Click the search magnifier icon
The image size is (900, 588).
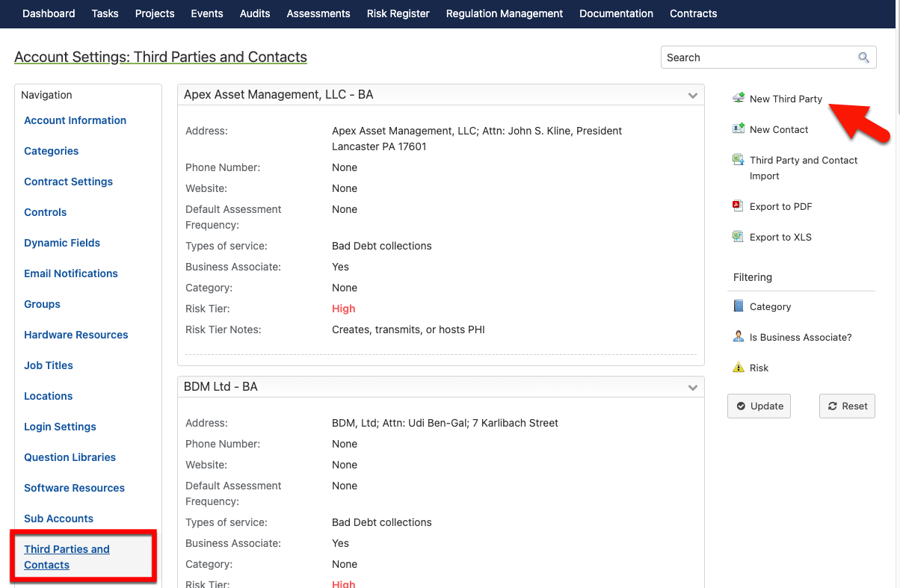[x=863, y=58]
